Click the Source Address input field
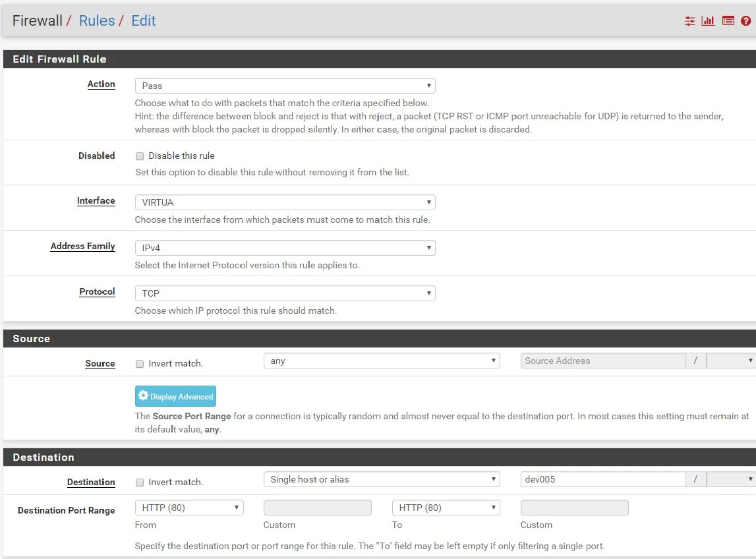756x559 pixels. click(603, 361)
